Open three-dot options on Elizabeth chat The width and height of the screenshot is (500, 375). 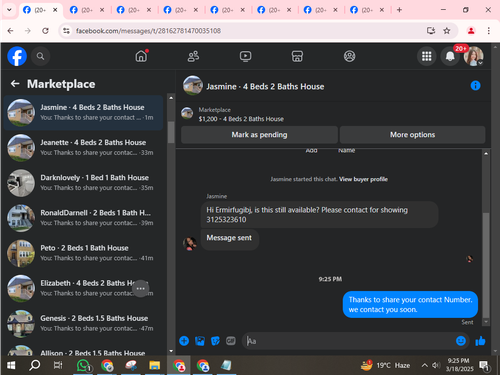141,288
